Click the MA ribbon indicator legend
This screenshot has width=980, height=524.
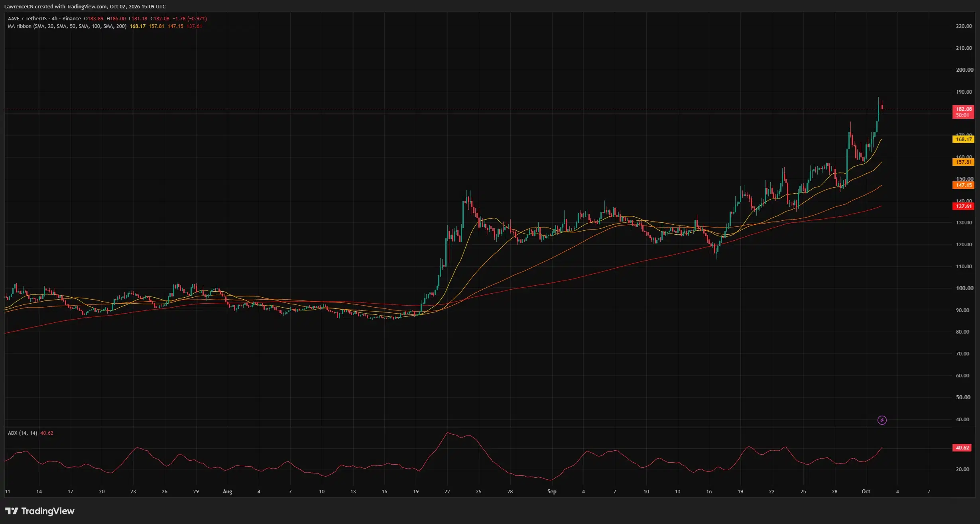(67, 26)
